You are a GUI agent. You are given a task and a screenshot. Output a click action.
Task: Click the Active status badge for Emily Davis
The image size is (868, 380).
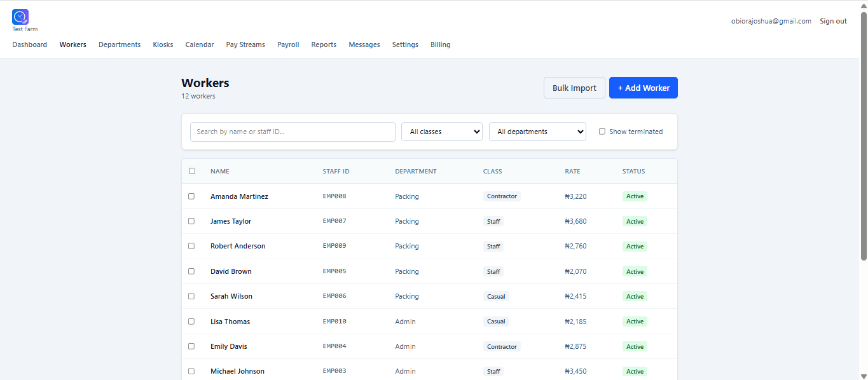pos(635,346)
